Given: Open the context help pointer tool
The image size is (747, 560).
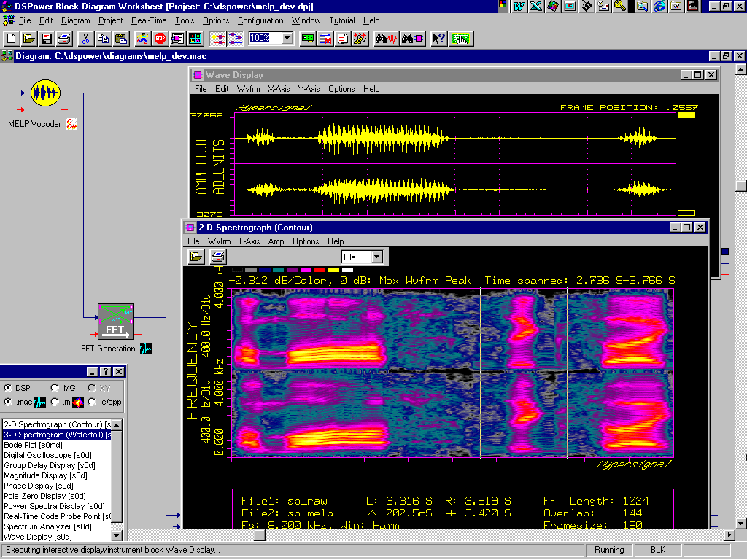Looking at the screenshot, I should click(438, 39).
